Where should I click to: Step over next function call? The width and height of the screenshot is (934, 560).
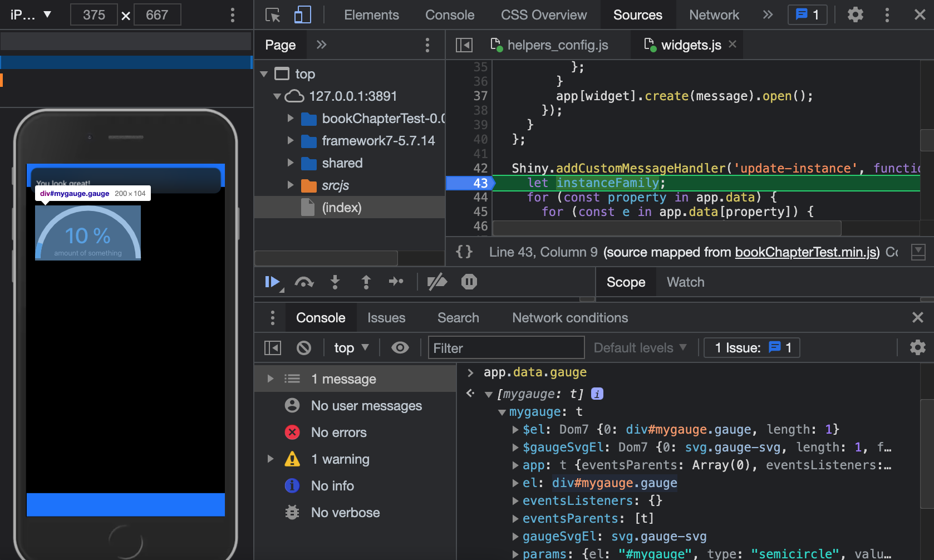click(304, 282)
